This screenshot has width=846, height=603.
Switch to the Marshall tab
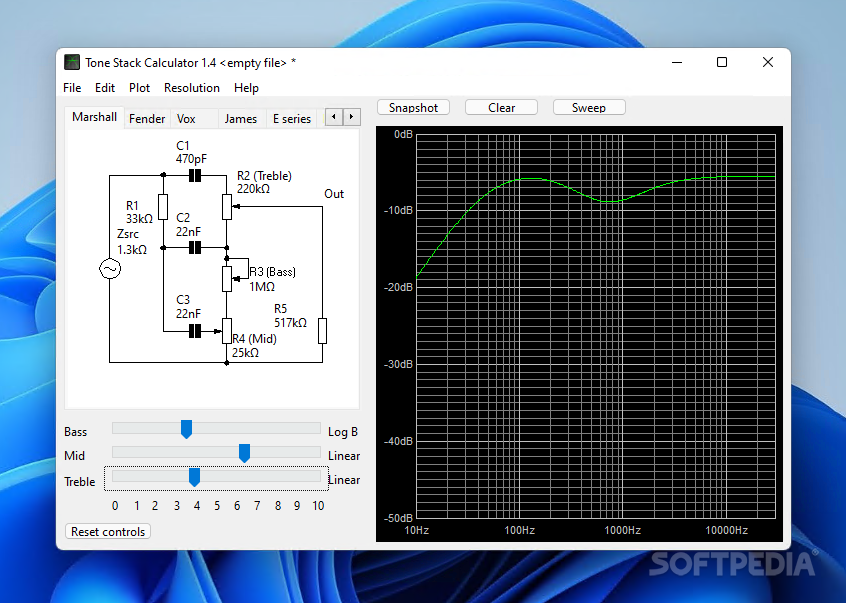pos(94,117)
